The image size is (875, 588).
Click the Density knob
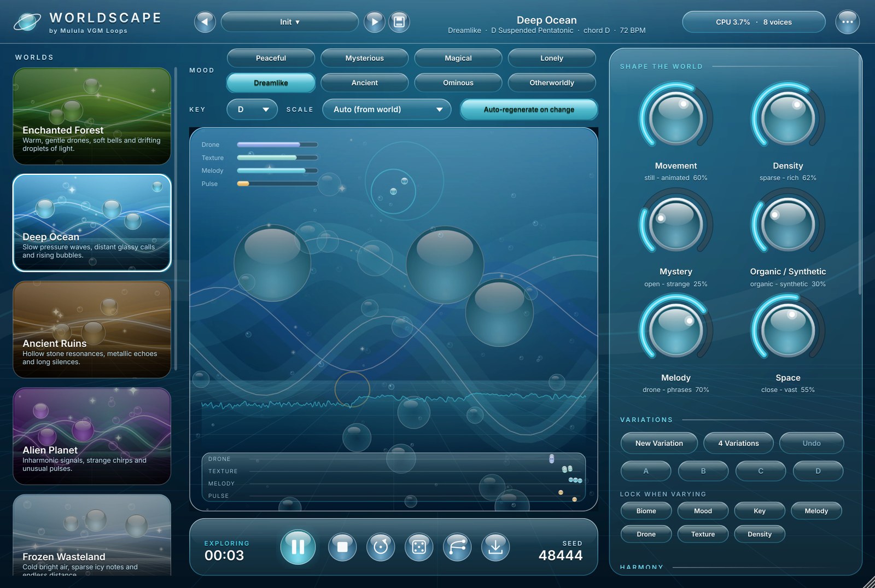click(788, 118)
